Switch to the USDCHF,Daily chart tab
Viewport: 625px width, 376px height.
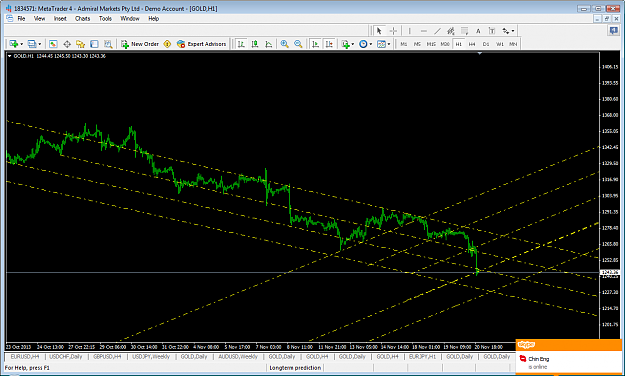click(65, 356)
